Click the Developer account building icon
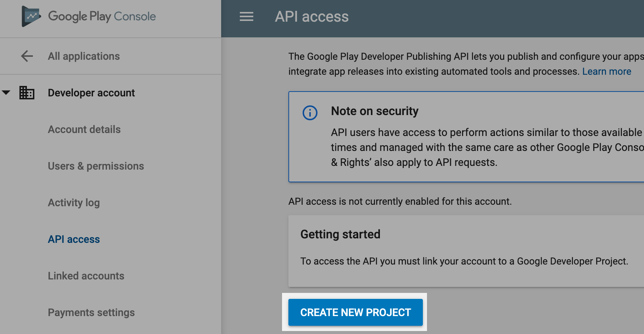644x334 pixels. (27, 93)
